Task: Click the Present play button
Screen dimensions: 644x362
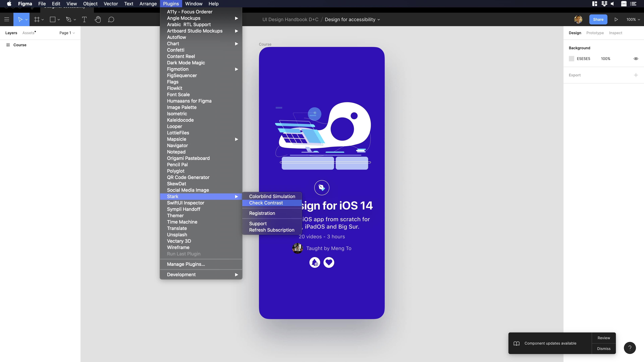Action: click(x=616, y=19)
